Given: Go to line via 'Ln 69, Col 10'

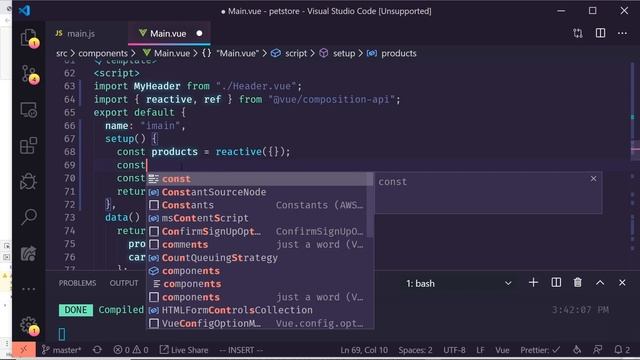Looking at the screenshot, I should (364, 350).
